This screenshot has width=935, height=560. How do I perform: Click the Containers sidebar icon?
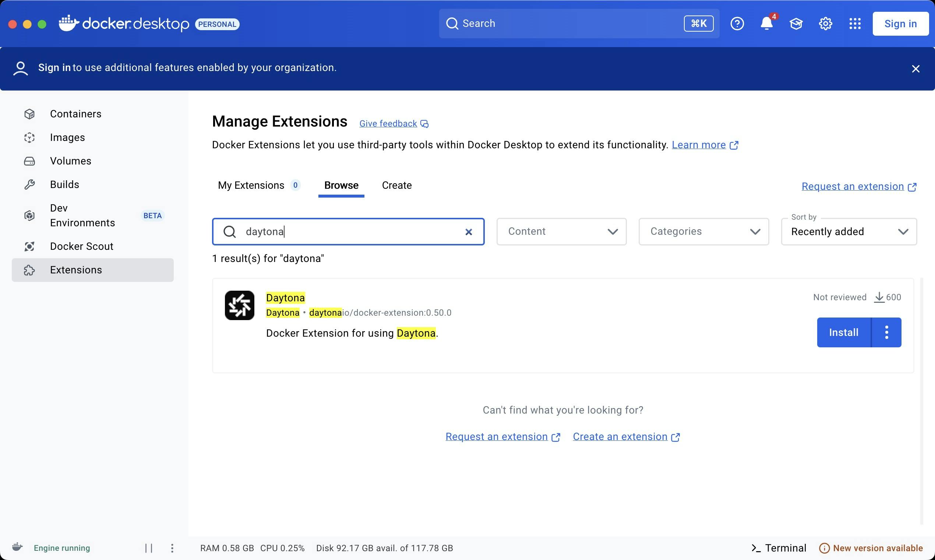[29, 114]
